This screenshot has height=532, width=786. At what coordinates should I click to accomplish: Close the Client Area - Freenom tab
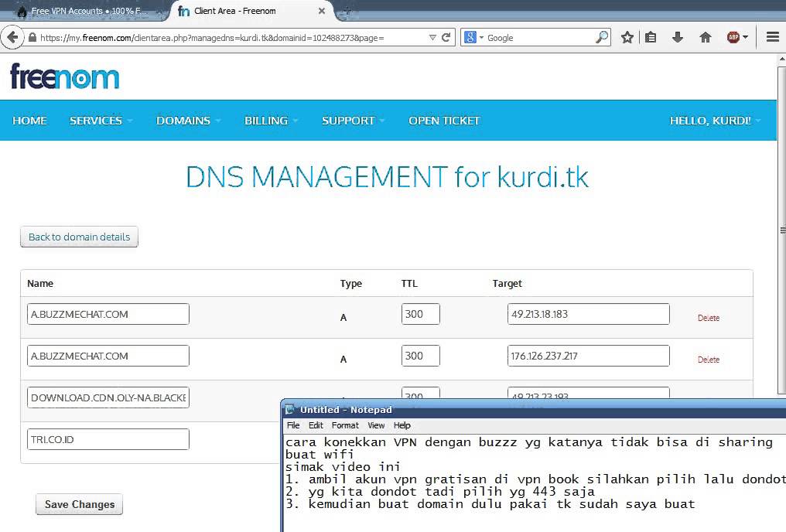(x=322, y=11)
